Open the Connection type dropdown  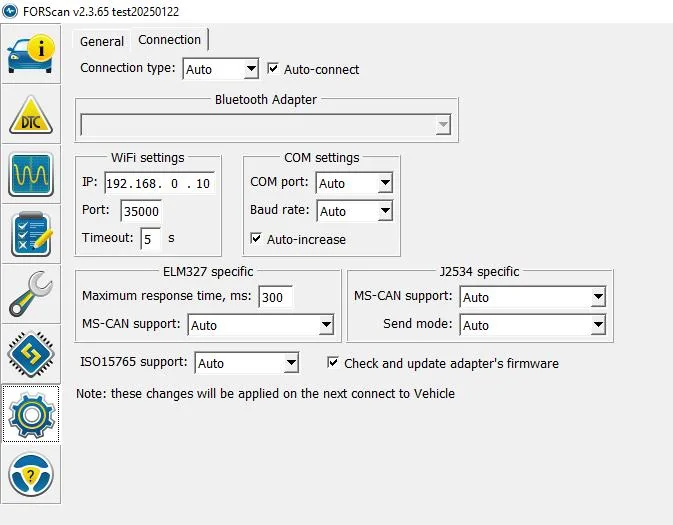(221, 69)
